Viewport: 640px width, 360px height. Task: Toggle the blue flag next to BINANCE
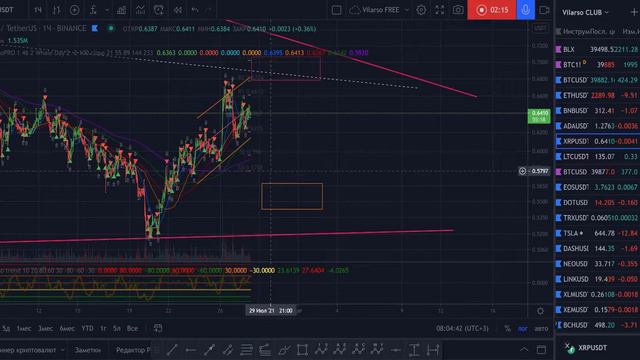[95, 28]
